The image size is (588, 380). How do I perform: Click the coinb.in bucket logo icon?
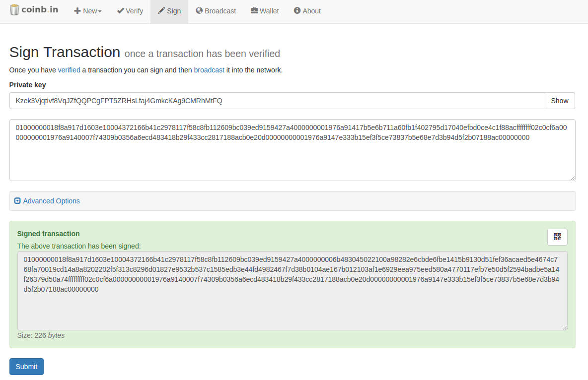click(15, 10)
